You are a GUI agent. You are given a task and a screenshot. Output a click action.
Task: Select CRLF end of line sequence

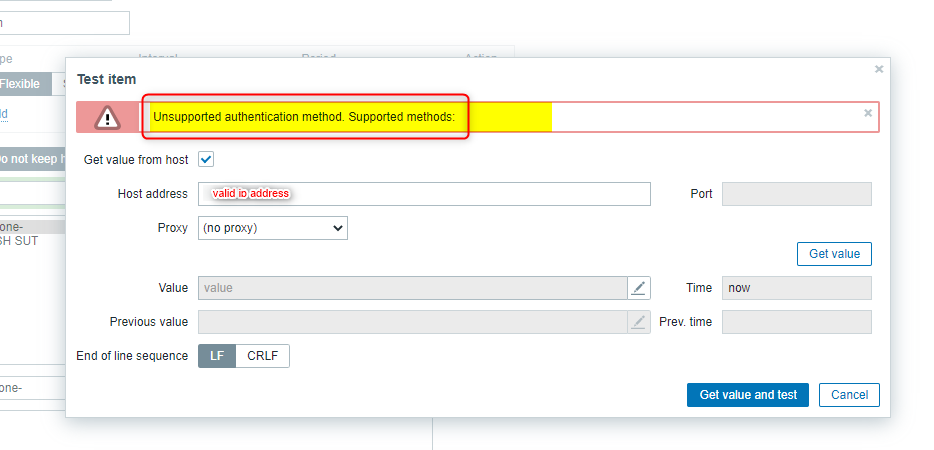(262, 356)
